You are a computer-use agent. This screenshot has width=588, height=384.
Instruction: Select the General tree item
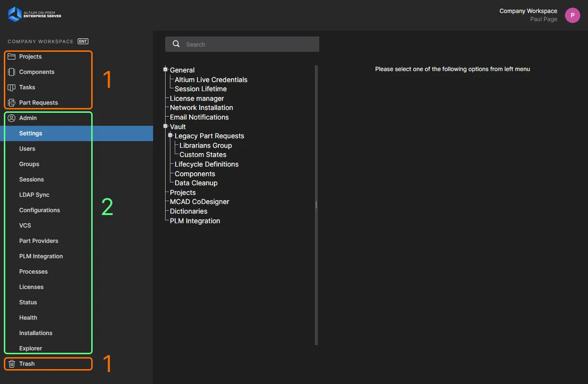click(x=182, y=70)
